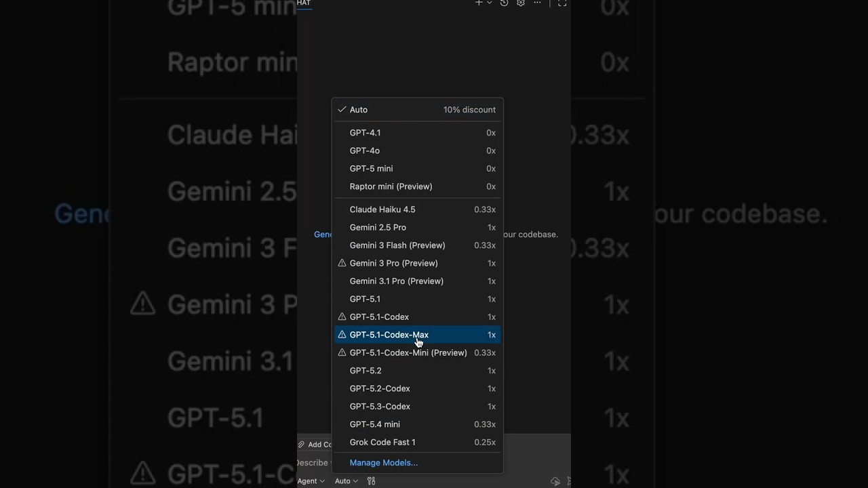This screenshot has width=868, height=488.
Task: Select Raptor mini (Preview)
Action: tap(418, 186)
